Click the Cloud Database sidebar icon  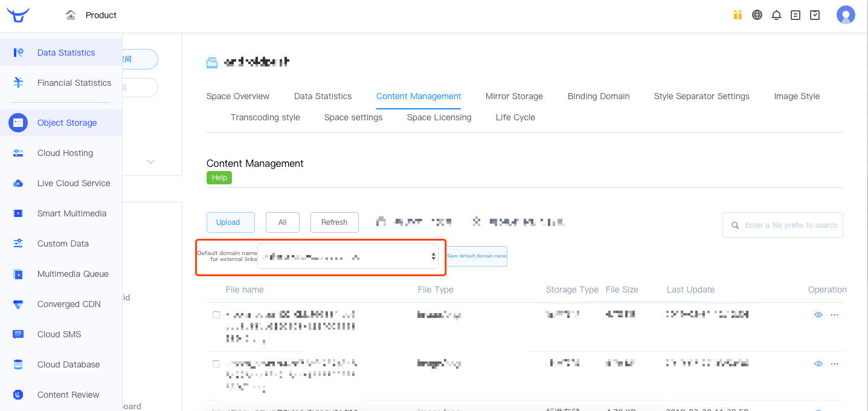coord(18,364)
